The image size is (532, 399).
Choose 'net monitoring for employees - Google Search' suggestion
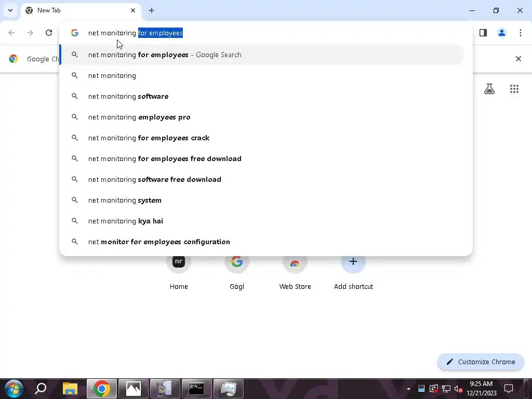pyautogui.click(x=262, y=55)
